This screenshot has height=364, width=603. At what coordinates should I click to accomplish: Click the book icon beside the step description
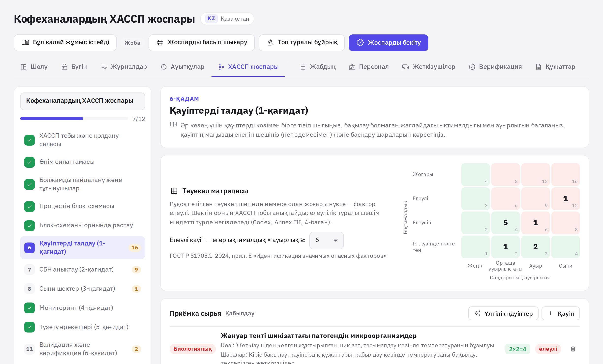pyautogui.click(x=173, y=124)
